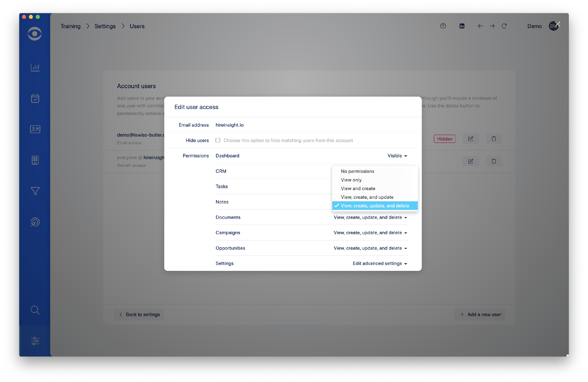Open the pipeline funnel icon
This screenshot has width=588, height=382.
click(35, 191)
